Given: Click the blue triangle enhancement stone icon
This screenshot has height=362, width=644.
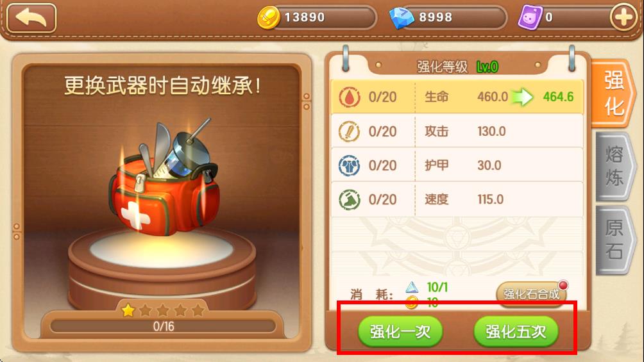Looking at the screenshot, I should pyautogui.click(x=412, y=287).
